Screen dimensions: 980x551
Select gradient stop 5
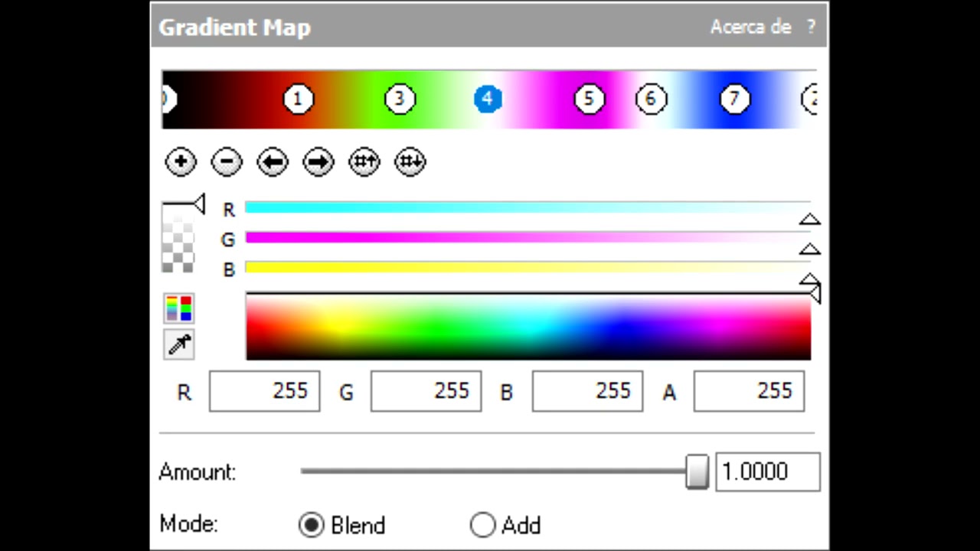point(589,99)
